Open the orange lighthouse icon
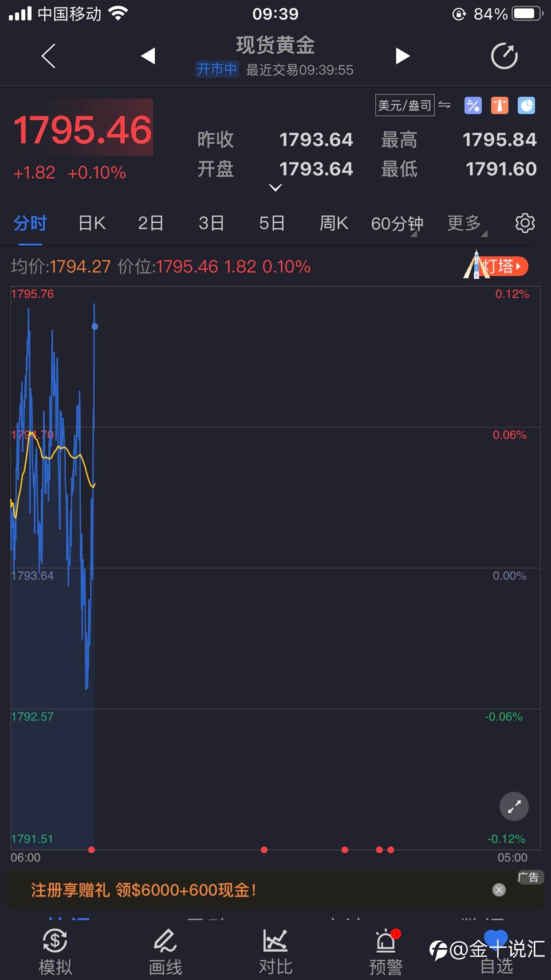 (500, 106)
